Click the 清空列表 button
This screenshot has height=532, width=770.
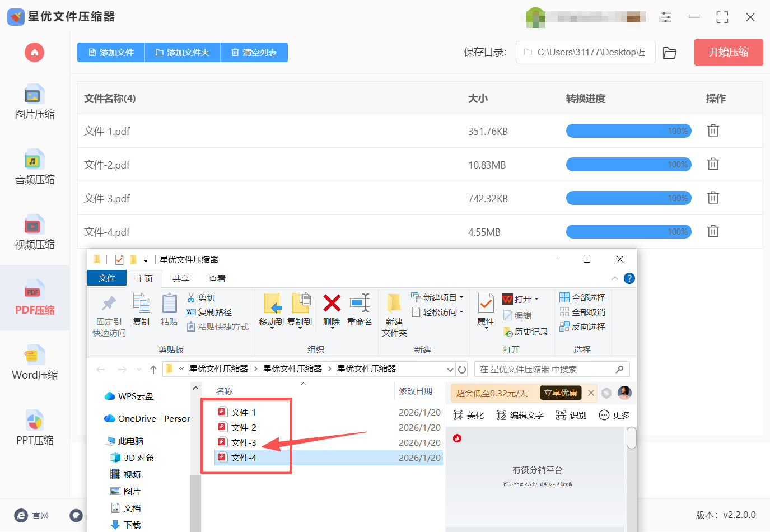tap(254, 53)
